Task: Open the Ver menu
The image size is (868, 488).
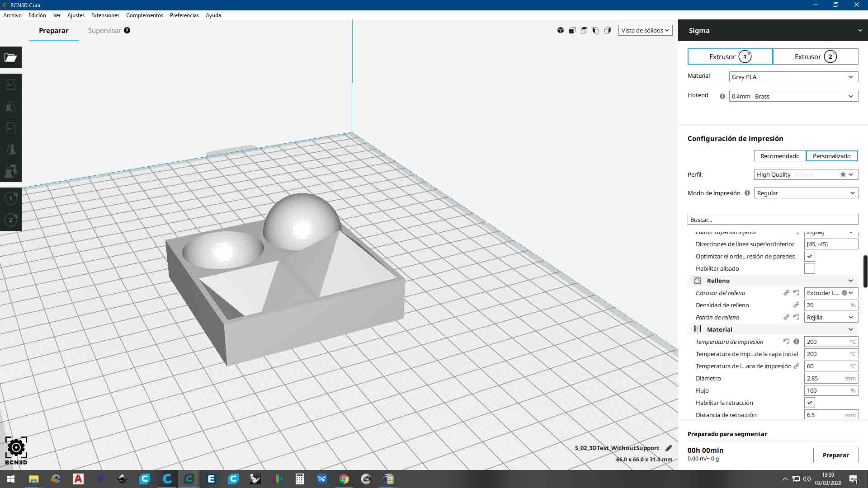Action: [x=57, y=15]
